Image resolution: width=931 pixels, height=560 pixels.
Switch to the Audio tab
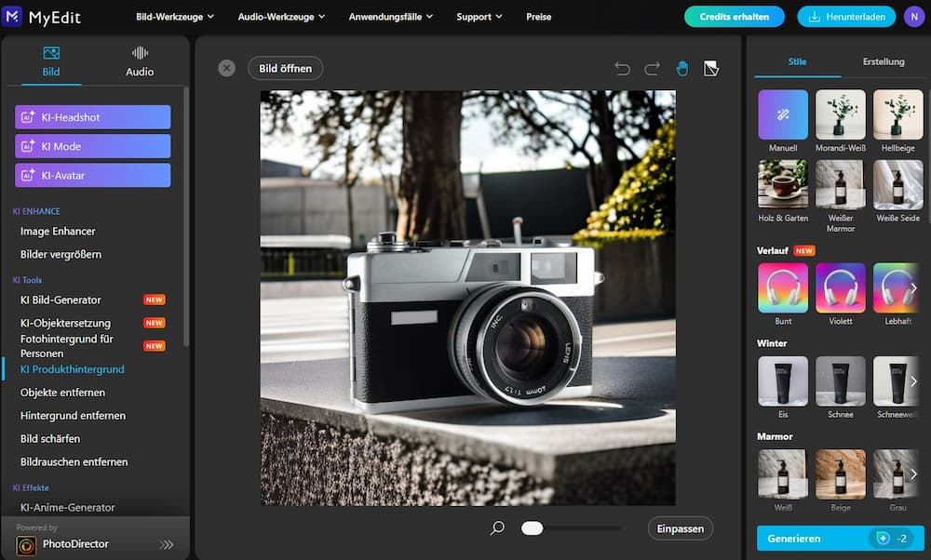point(140,61)
